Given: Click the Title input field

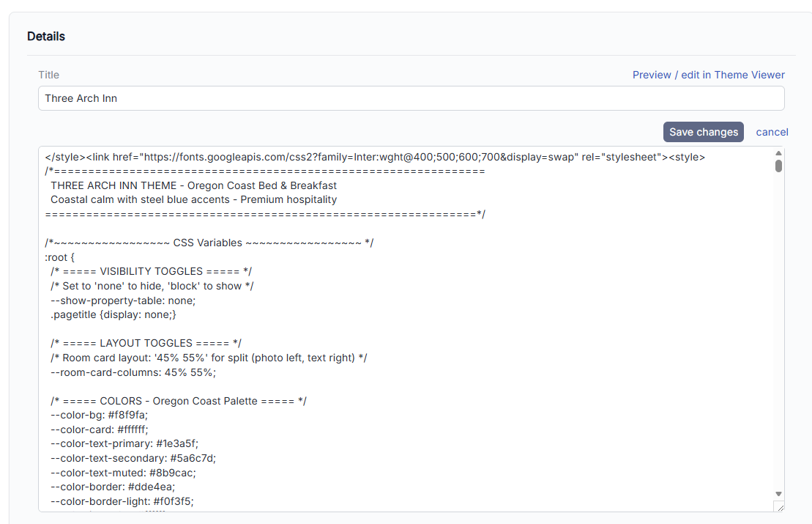Looking at the screenshot, I should click(410, 98).
